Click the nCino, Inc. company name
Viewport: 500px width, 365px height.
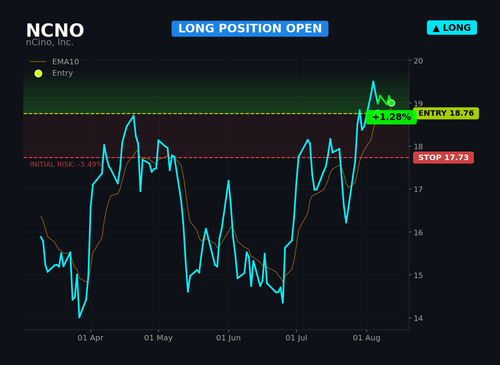(x=49, y=42)
